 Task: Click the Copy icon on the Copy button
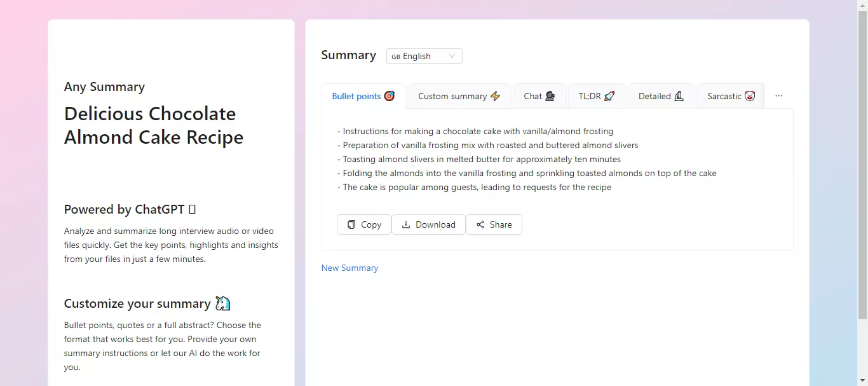[351, 224]
